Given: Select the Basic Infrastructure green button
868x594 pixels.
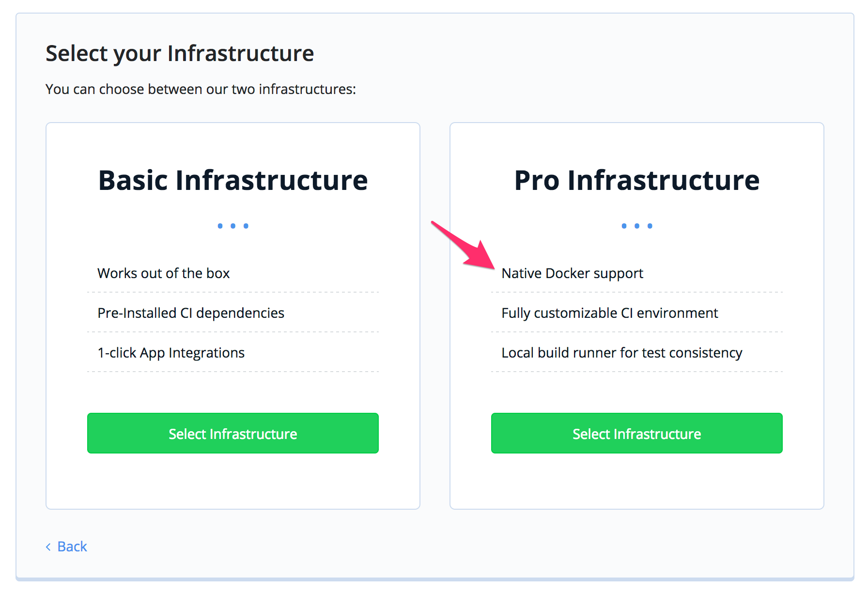Looking at the screenshot, I should (232, 433).
